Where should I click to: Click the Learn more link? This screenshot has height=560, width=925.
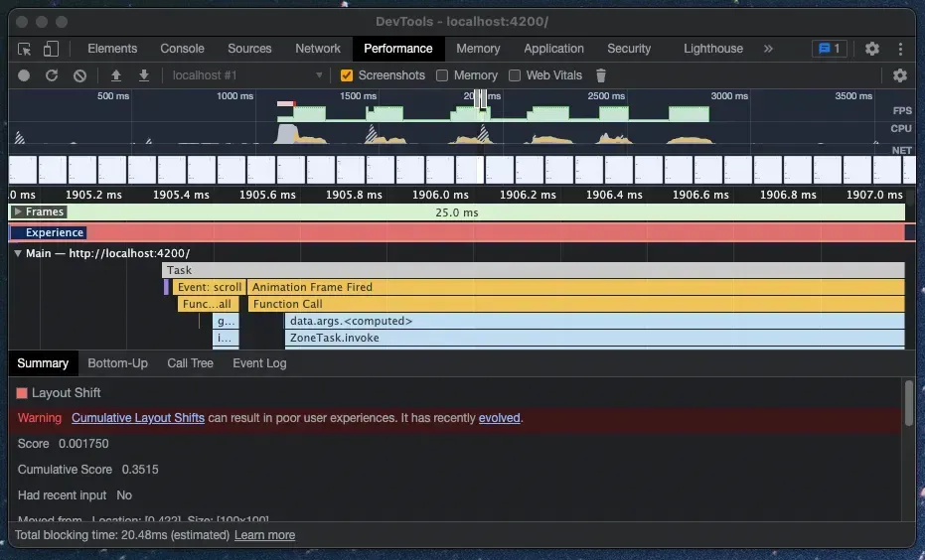pyautogui.click(x=264, y=535)
